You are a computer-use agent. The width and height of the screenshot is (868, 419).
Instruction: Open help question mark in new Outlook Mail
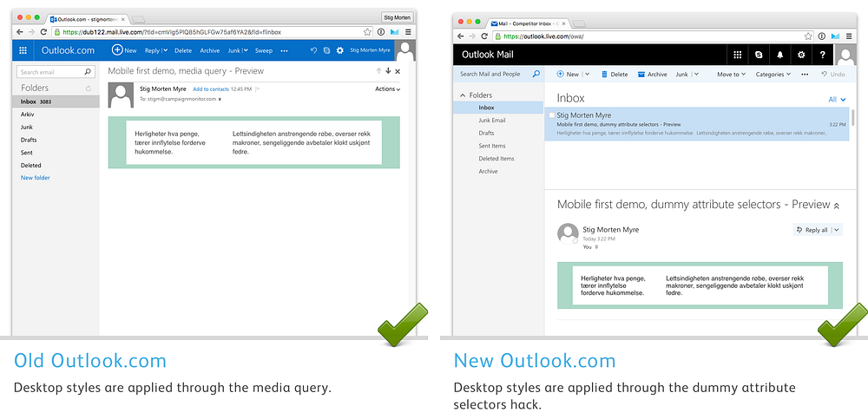click(x=823, y=55)
